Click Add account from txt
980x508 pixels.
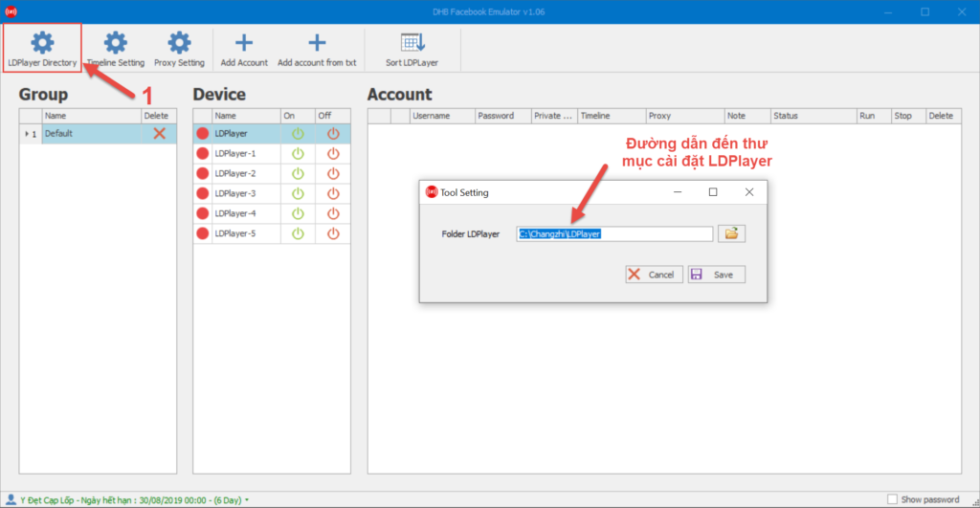point(317,48)
